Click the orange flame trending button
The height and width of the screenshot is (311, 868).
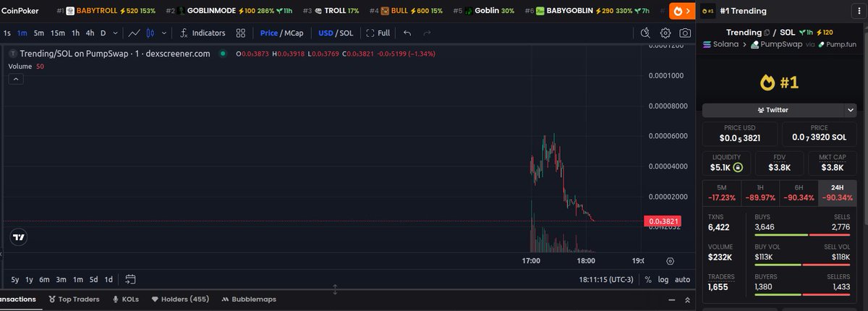681,11
